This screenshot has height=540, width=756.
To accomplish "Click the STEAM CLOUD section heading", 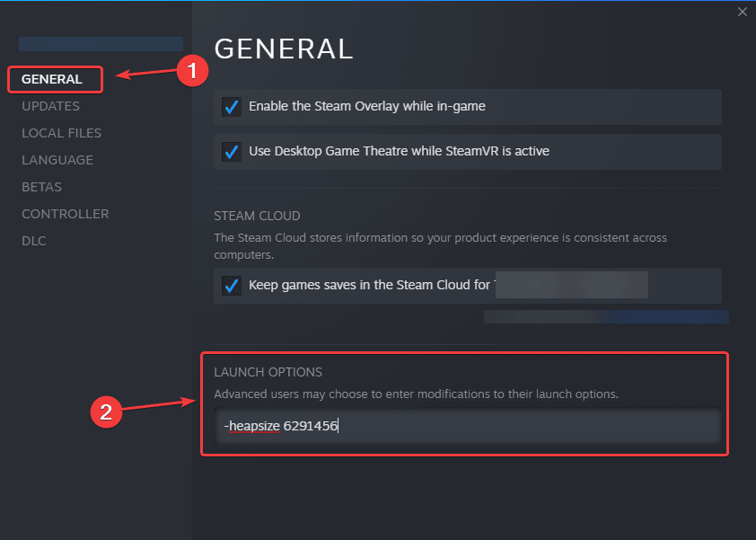I will 257,217.
